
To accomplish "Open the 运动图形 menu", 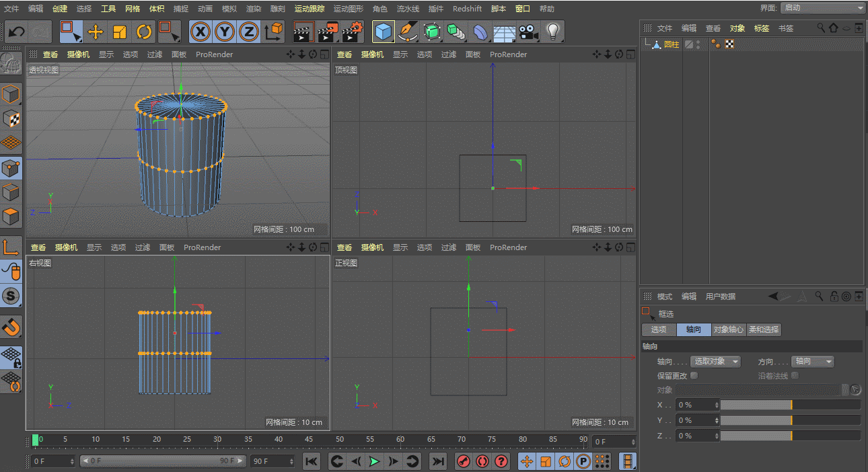I will coord(348,9).
